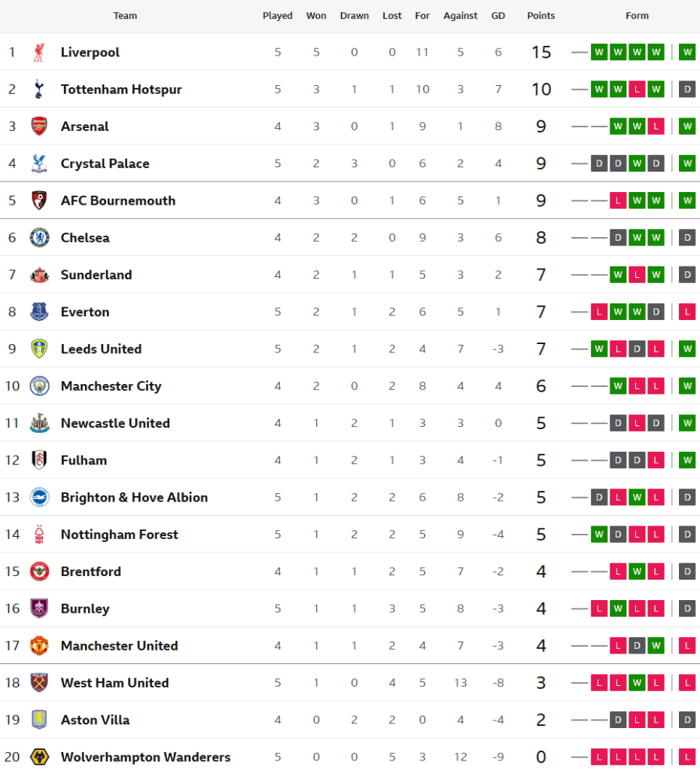Image resolution: width=700 pixels, height=771 pixels.
Task: Click the Points column header
Action: coord(540,16)
